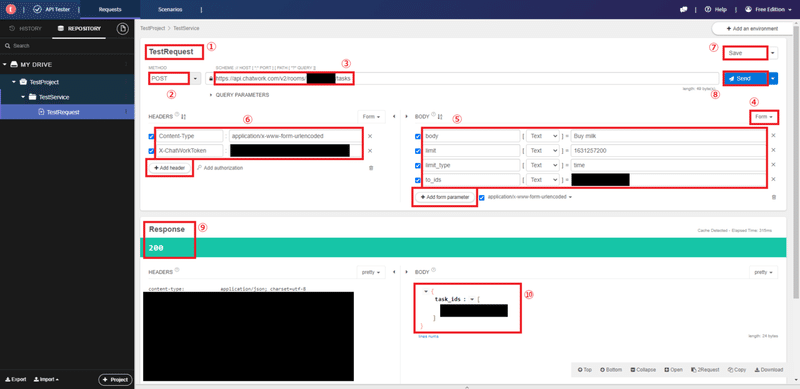
Task: Remove the limit_type form parameter row
Action: [x=773, y=164]
